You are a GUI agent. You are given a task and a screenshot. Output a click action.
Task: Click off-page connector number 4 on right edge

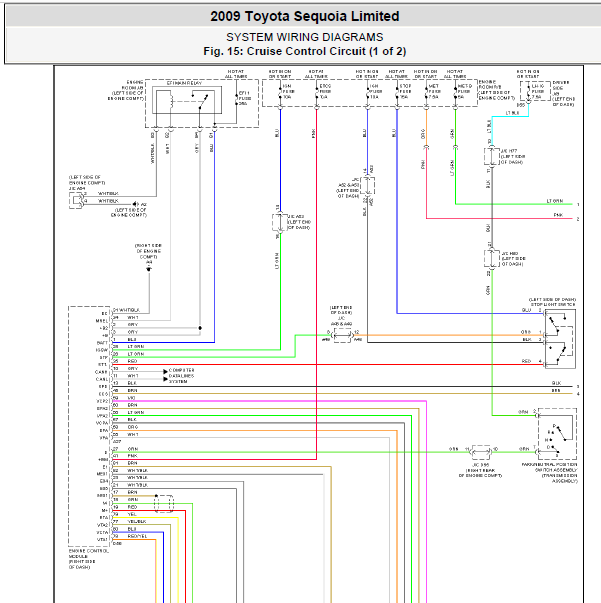tap(578, 394)
